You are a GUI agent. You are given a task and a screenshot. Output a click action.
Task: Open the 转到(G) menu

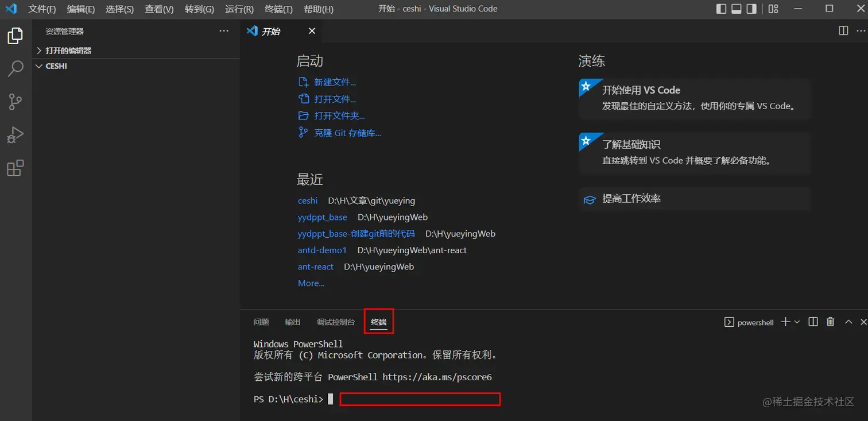199,9
